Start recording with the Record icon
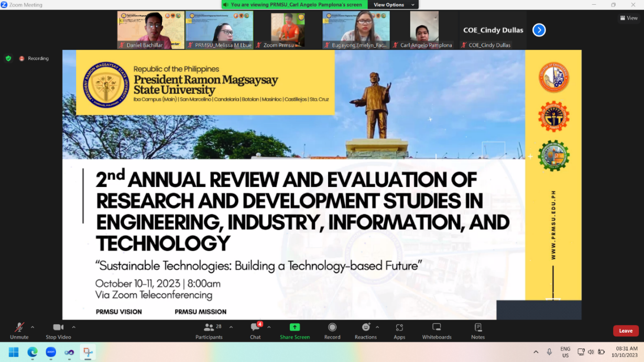The width and height of the screenshot is (644, 362). pyautogui.click(x=332, y=327)
